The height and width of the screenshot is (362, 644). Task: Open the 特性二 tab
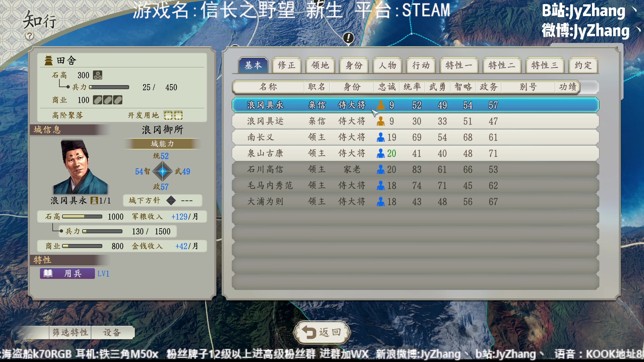point(502,65)
